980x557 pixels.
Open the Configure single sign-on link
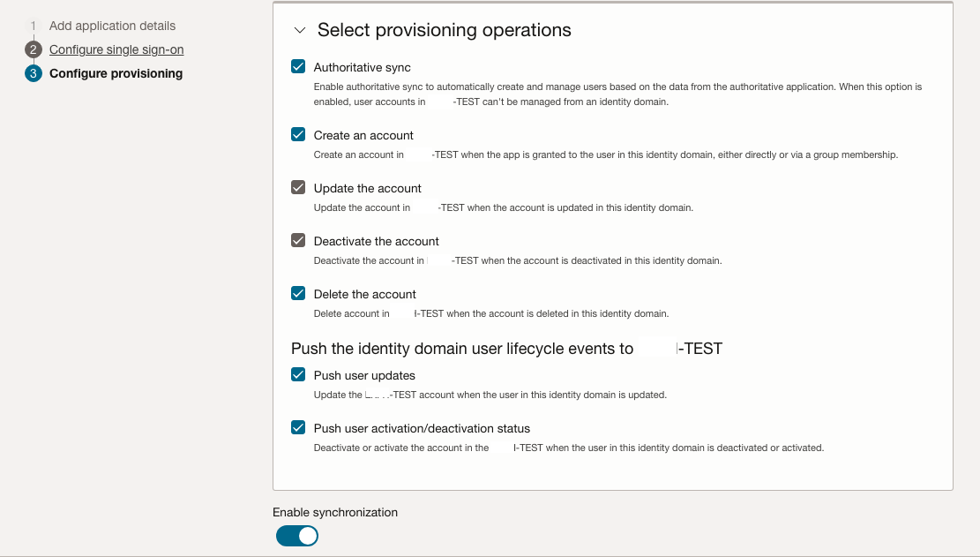(x=116, y=49)
